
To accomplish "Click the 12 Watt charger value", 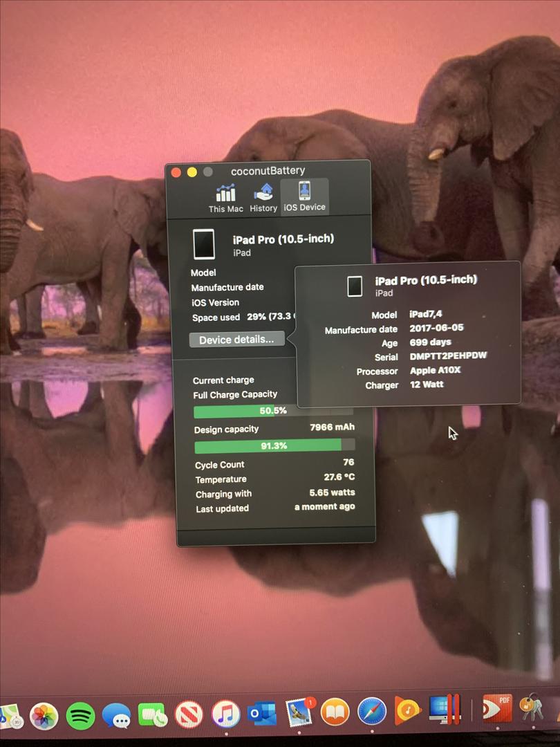I will (427, 384).
